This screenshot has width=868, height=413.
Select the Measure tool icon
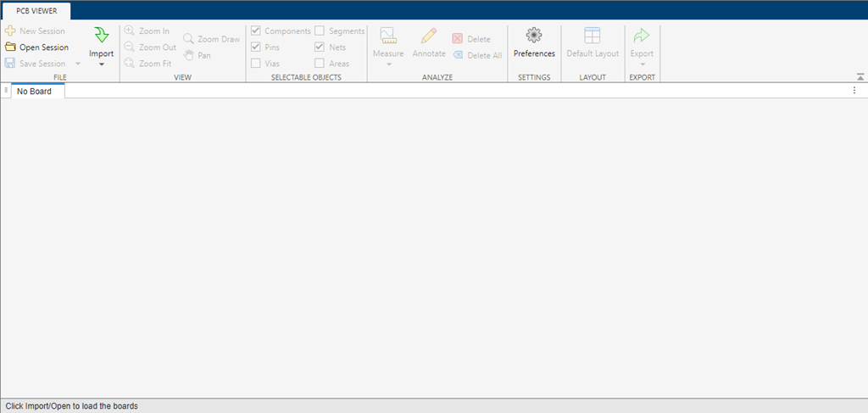(388, 36)
